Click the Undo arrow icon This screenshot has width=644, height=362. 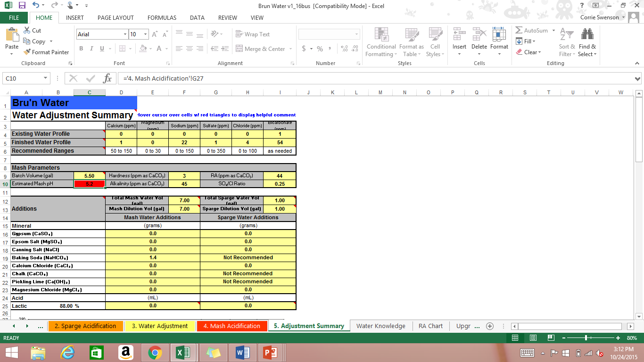(36, 6)
